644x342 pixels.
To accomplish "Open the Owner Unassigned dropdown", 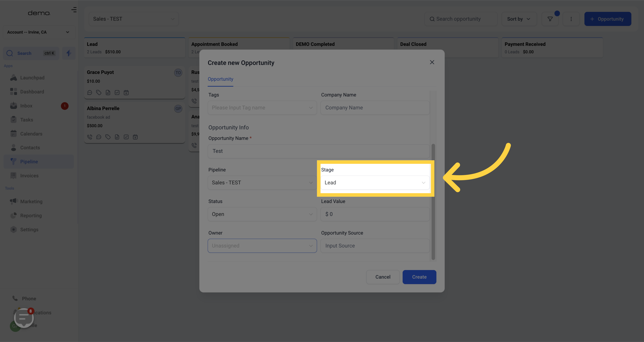I will [x=262, y=246].
